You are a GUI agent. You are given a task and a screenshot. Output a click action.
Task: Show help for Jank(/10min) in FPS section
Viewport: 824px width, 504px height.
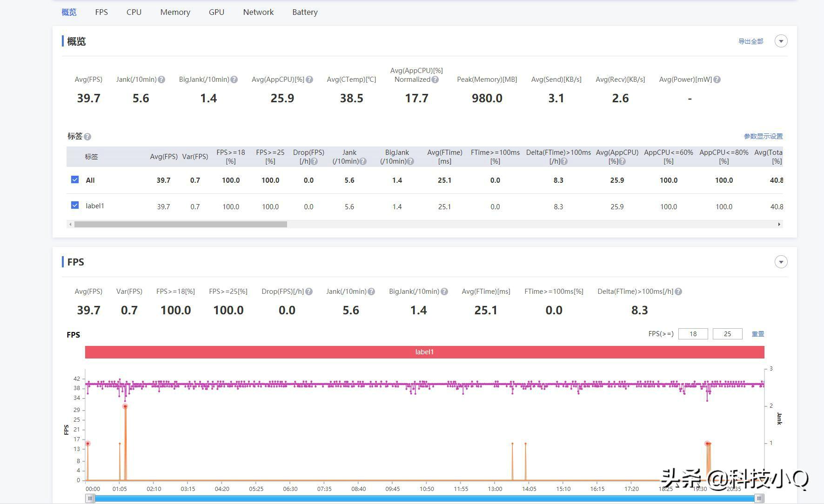371,292
